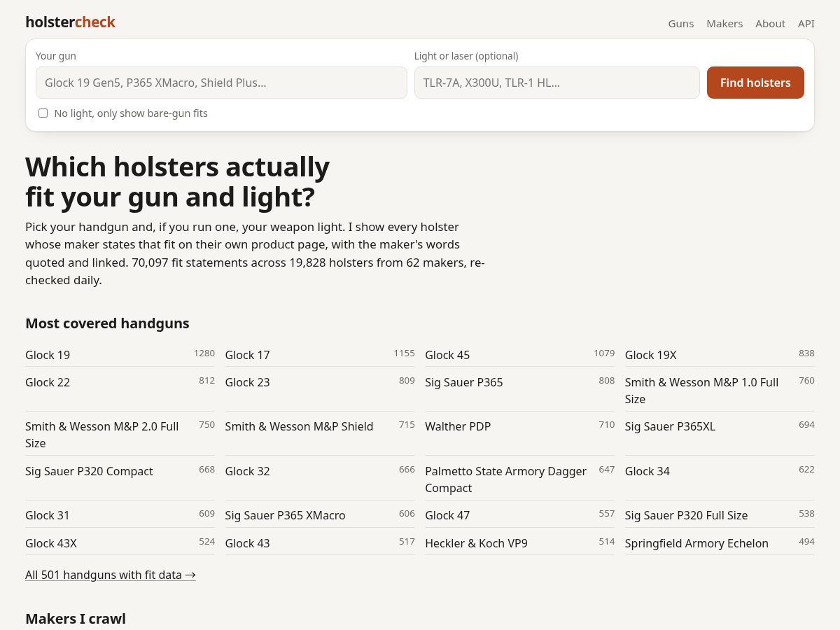Open All 501 handguns with fit data
Screen dimensions: 840x630
[x=111, y=575]
